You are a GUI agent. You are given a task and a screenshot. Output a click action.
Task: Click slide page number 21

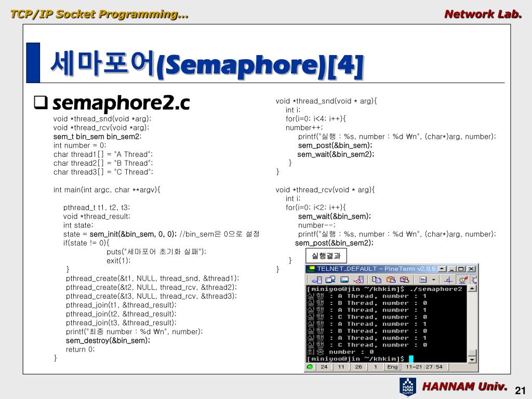[x=520, y=391]
